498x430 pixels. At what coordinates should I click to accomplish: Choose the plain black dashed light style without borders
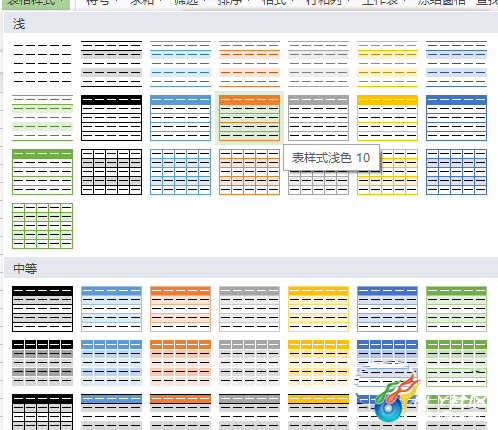click(43, 64)
